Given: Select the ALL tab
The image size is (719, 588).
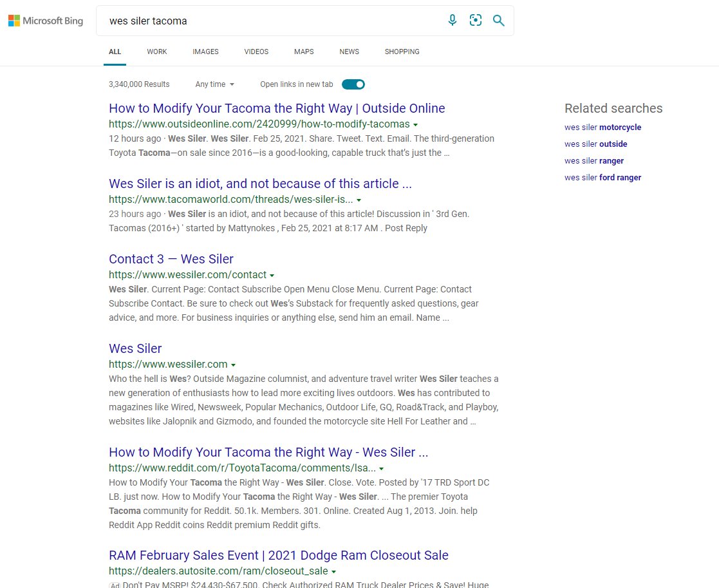Looking at the screenshot, I should coord(115,52).
